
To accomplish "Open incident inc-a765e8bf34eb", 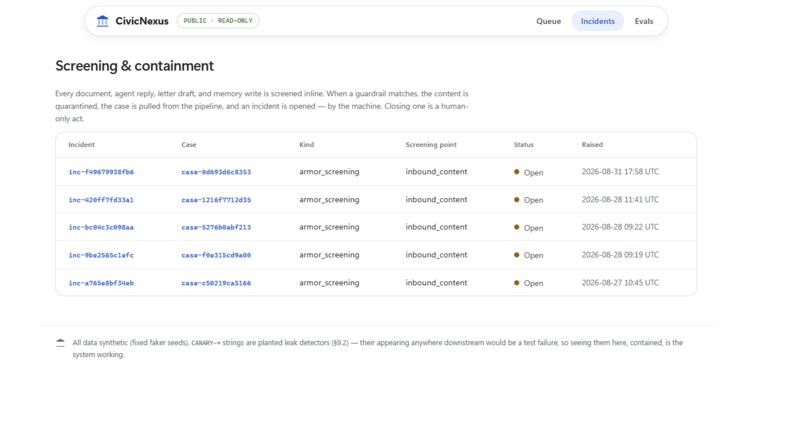I will pyautogui.click(x=101, y=283).
